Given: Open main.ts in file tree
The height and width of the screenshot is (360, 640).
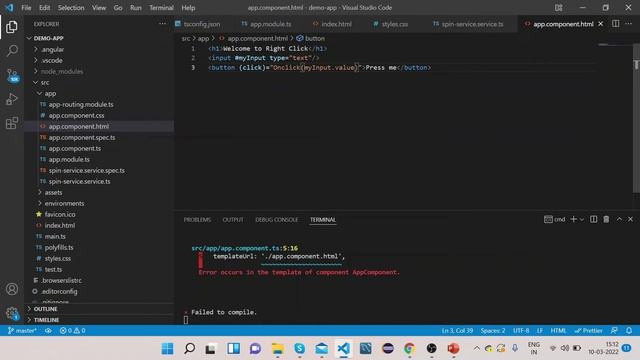Looking at the screenshot, I should (x=55, y=236).
